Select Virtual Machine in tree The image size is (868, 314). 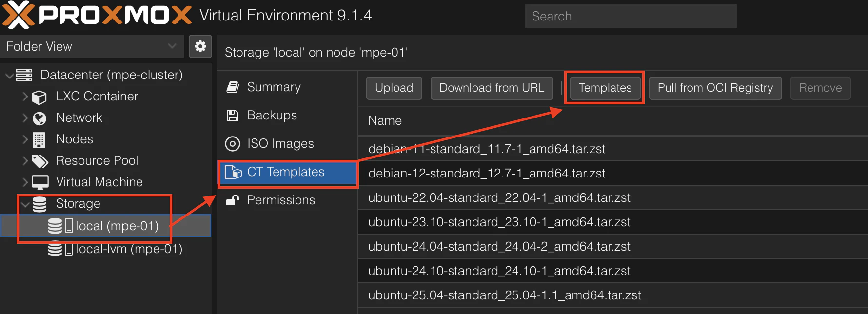[x=99, y=182]
